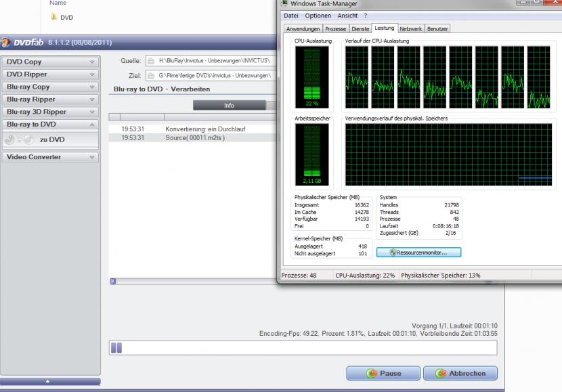The image size is (562, 392).
Task: Expand the Blu-ray 3D Ripper section arrow
Action: point(92,112)
